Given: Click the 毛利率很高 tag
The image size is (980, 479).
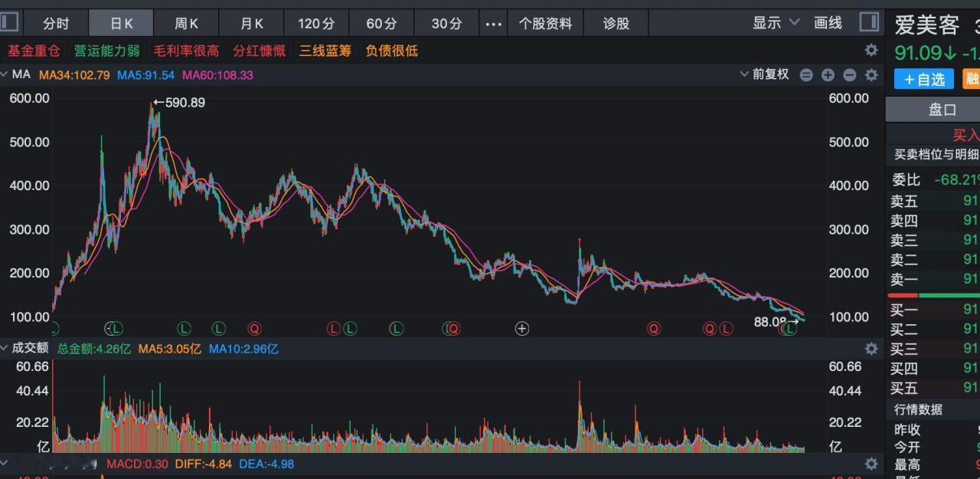Looking at the screenshot, I should (x=186, y=51).
